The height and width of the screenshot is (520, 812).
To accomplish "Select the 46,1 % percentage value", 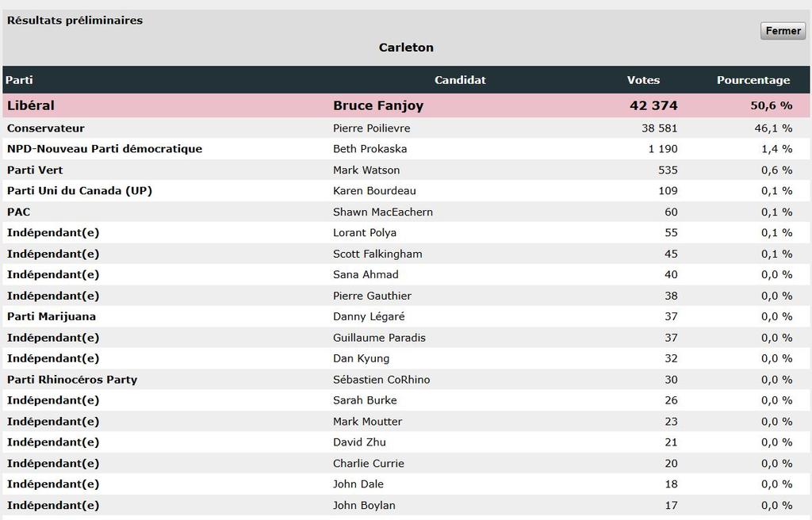I will (773, 128).
